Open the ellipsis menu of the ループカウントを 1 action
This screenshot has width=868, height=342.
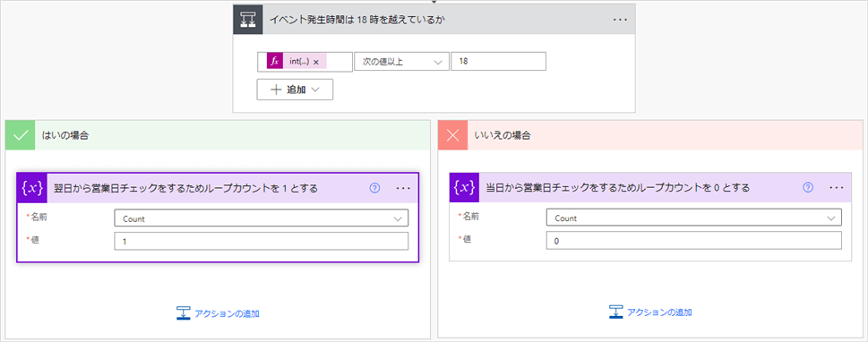(x=404, y=188)
